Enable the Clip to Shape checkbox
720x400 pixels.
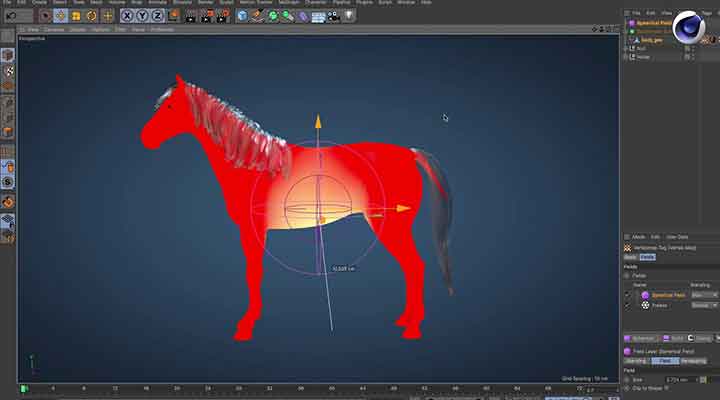coord(668,387)
